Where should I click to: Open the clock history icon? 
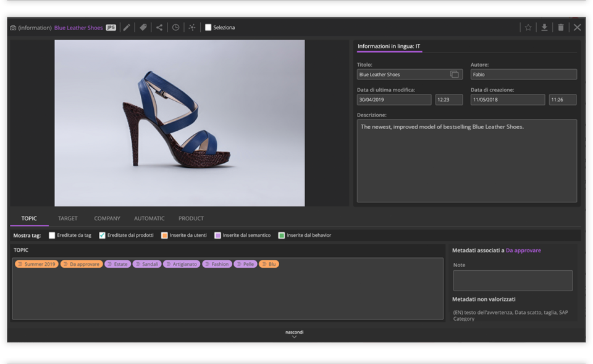176,28
